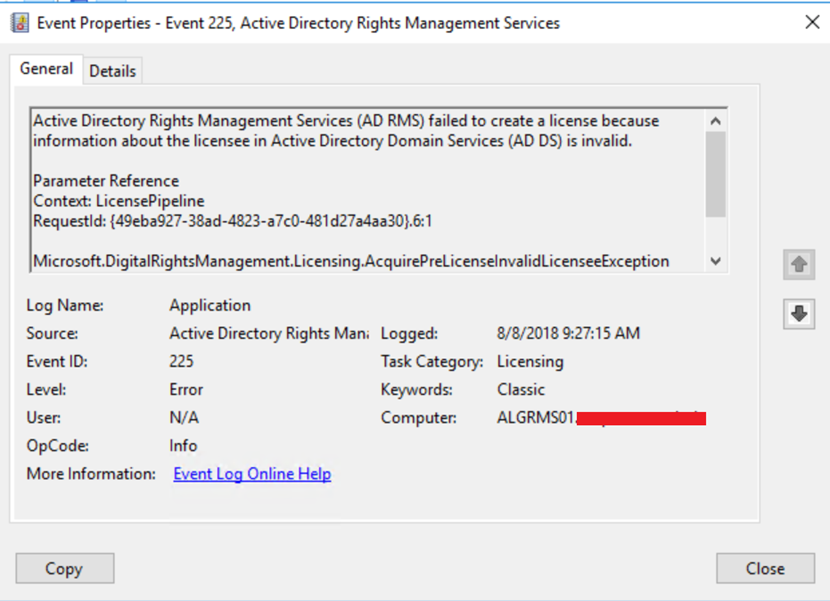
Task: Close the Event Properties window with X
Action: pyautogui.click(x=812, y=22)
